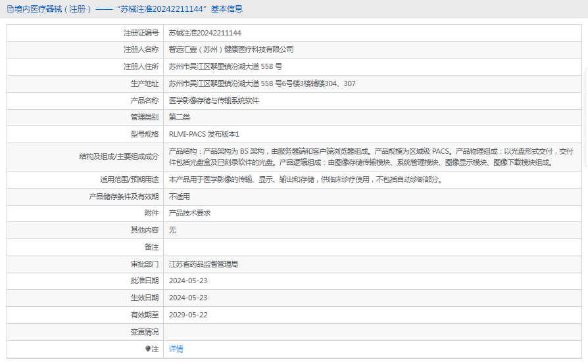Click the 产品名称 row label
Viewport: 588px width, 364px height.
click(145, 101)
